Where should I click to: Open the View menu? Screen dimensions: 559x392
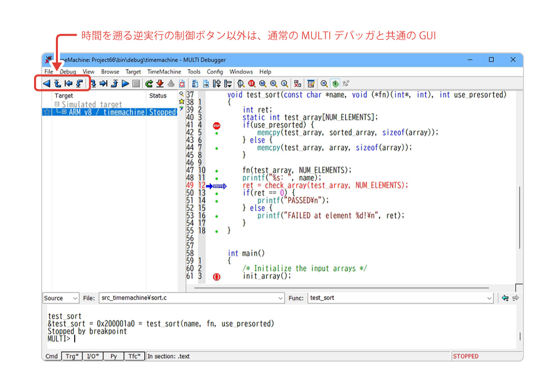pos(88,72)
